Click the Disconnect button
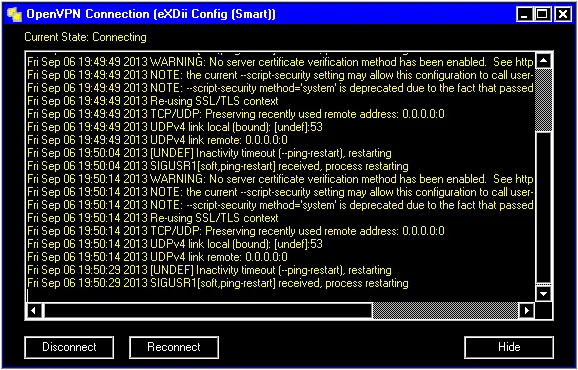The height and width of the screenshot is (370, 578). coord(69,347)
